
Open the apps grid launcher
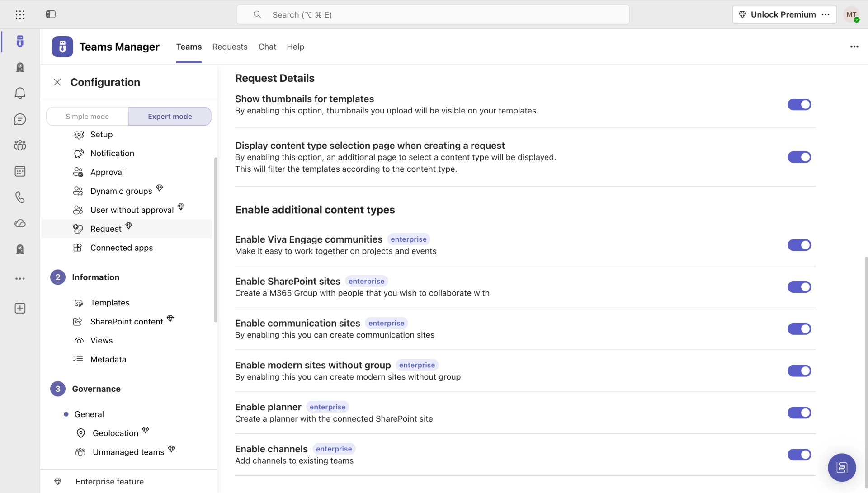pyautogui.click(x=20, y=14)
